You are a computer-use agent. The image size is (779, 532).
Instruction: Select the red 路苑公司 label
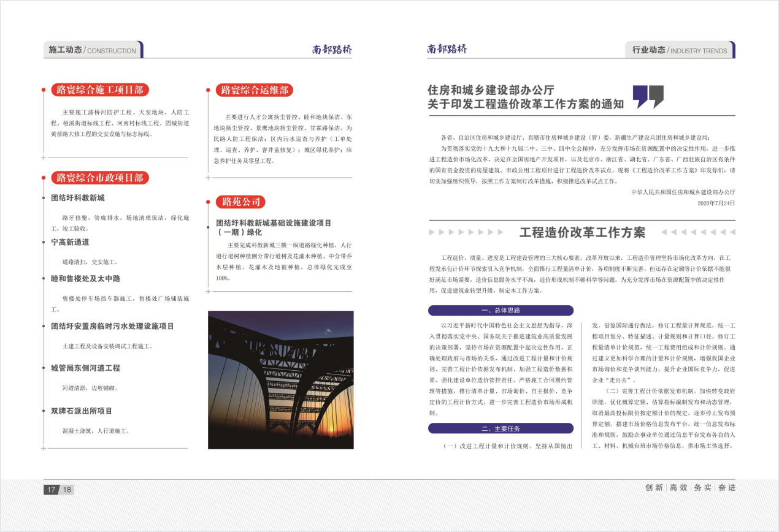click(240, 202)
